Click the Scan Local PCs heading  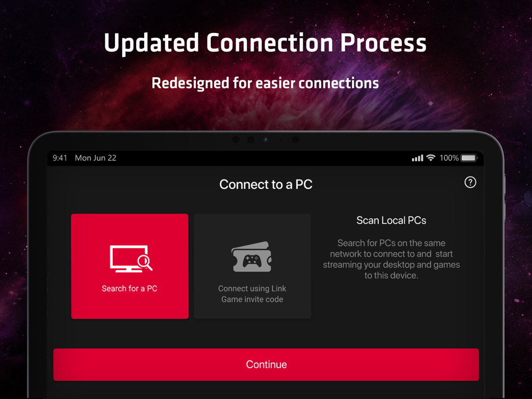pyautogui.click(x=391, y=220)
